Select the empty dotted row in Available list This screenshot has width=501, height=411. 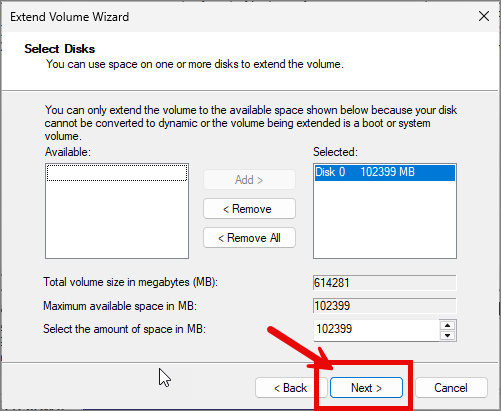(117, 173)
